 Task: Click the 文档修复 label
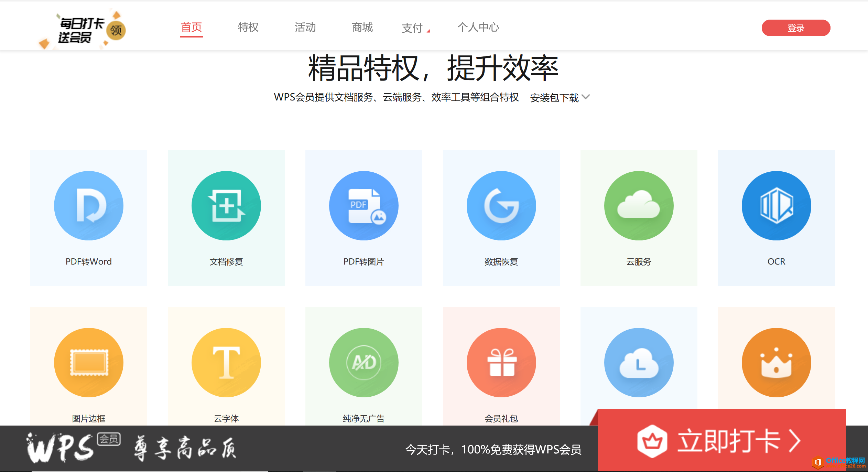pos(226,261)
